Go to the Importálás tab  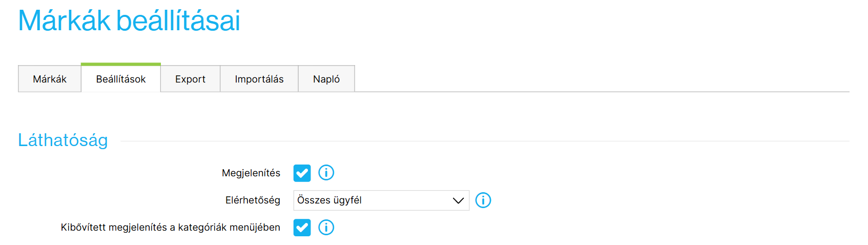[259, 79]
